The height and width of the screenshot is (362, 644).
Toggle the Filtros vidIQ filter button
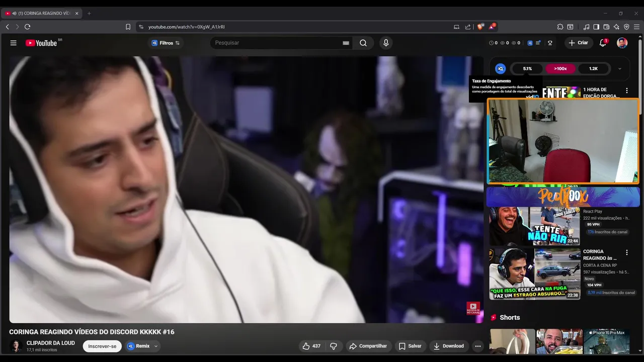coord(166,43)
